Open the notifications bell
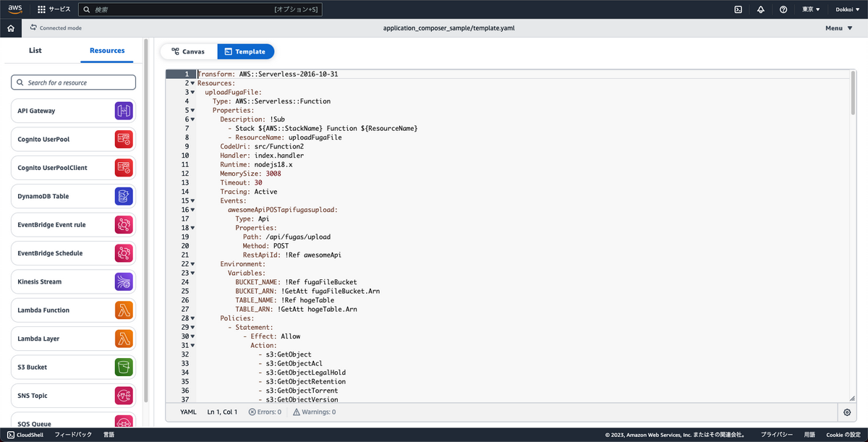Viewport: 868px width, 442px height. tap(760, 9)
